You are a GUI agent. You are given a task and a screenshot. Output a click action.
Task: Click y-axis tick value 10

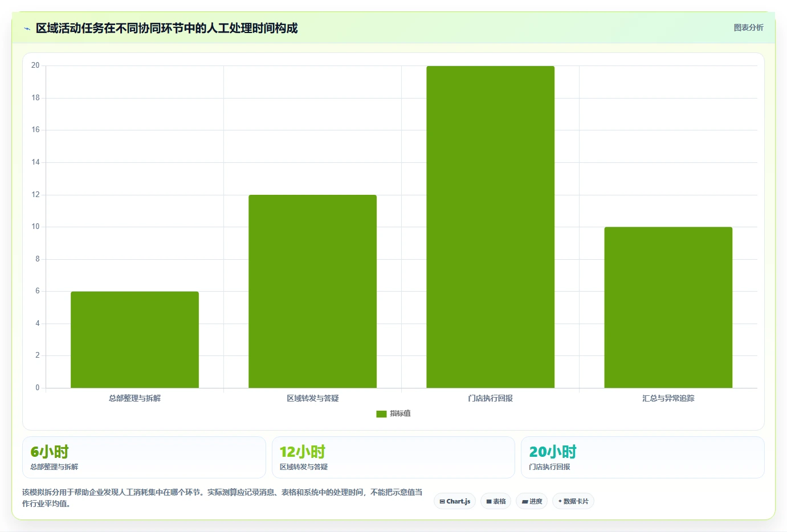tap(35, 227)
